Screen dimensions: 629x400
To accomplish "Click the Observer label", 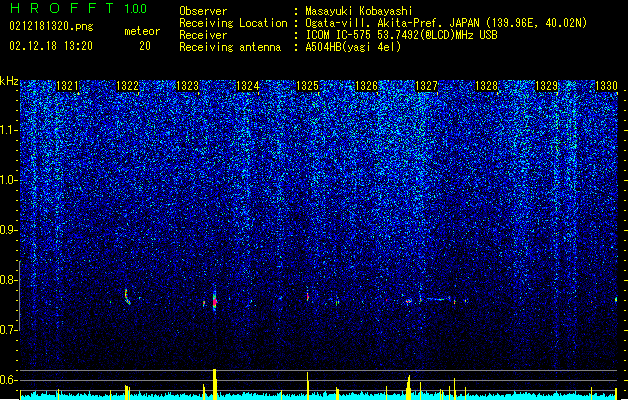I will pos(203,11).
